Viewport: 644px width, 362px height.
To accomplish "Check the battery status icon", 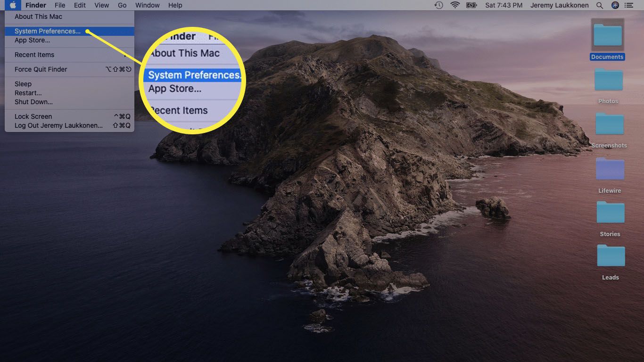I will 471,5.
